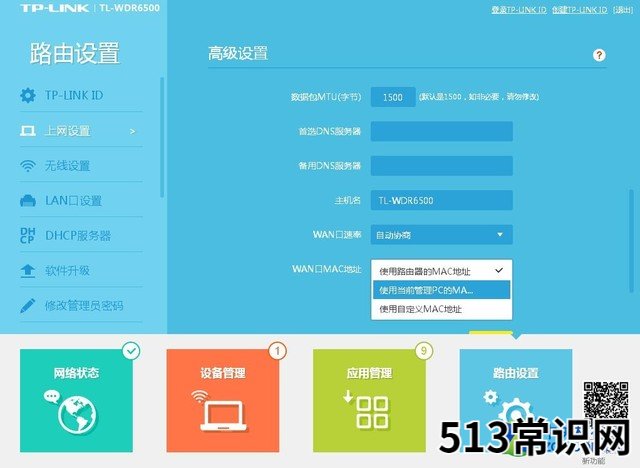Click the LAN port icon beside LAN口设置
The image size is (640, 468).
tap(28, 201)
